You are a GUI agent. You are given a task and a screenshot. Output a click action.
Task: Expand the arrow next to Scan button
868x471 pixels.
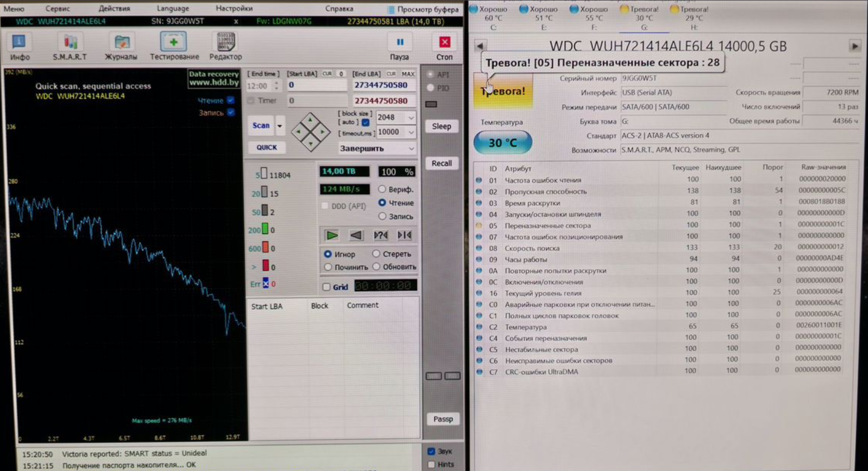(x=280, y=125)
